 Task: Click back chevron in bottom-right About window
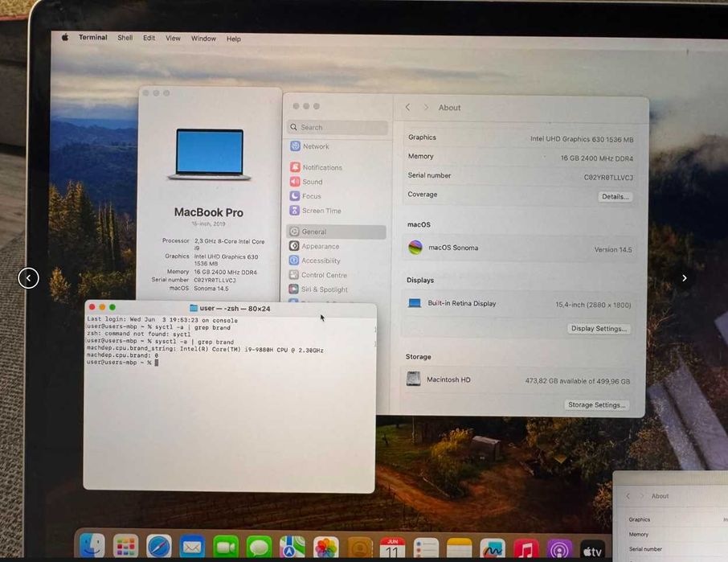[628, 496]
